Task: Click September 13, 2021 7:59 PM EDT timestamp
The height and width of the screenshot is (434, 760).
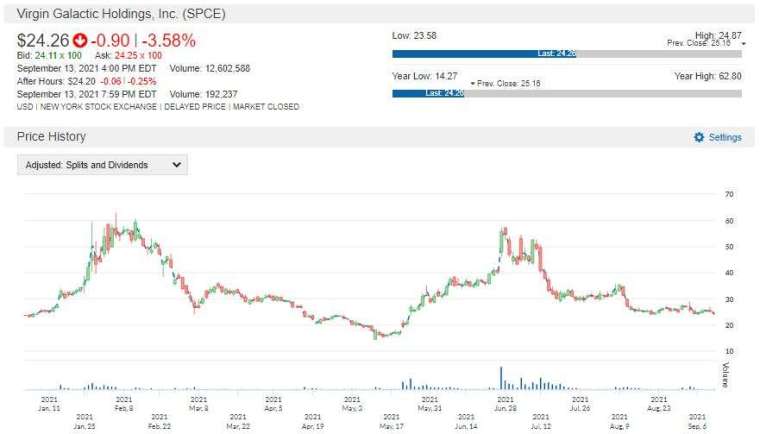Action: coord(87,94)
